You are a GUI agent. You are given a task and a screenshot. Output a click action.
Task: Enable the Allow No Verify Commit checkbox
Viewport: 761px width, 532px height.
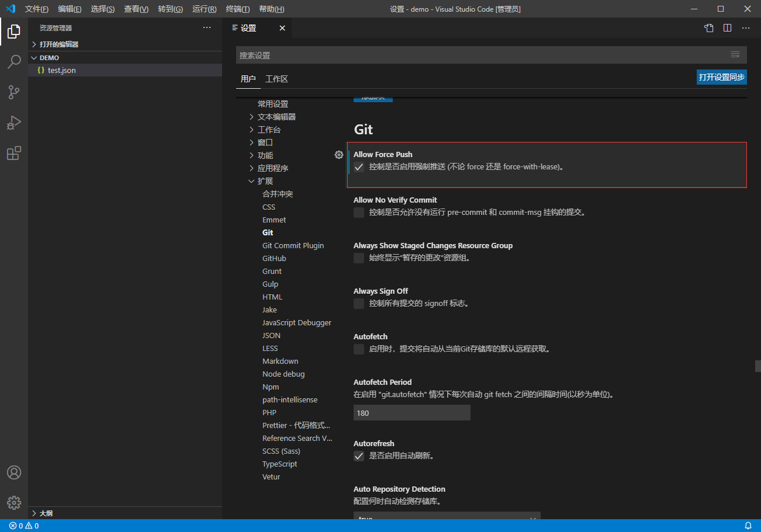click(x=358, y=213)
